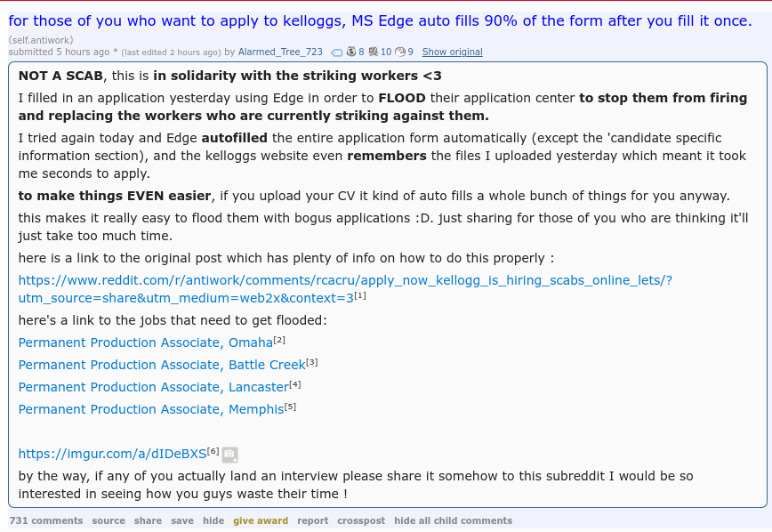This screenshot has height=532, width=772.
Task: Click Show original link
Action: click(x=452, y=52)
